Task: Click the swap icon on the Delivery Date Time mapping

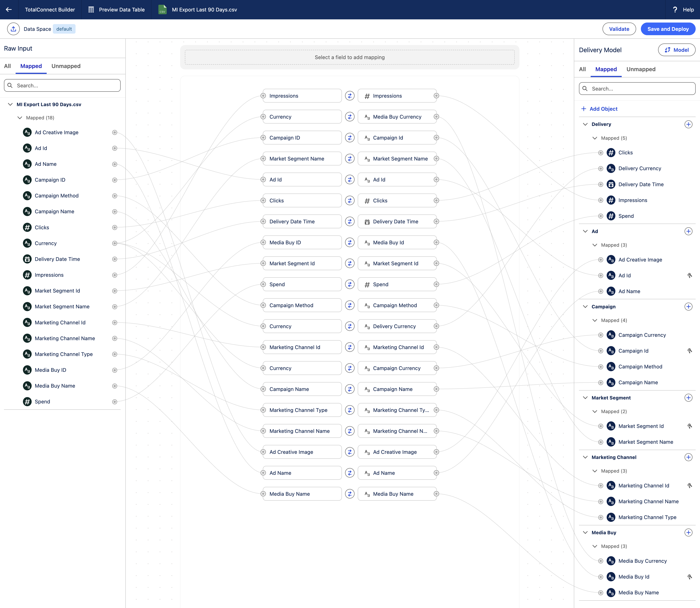Action: [x=350, y=221]
